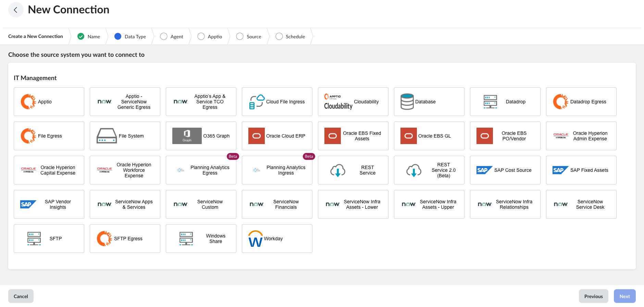Choose ServiceNow Infra Relationships text
This screenshot has width=644, height=307.
point(514,204)
